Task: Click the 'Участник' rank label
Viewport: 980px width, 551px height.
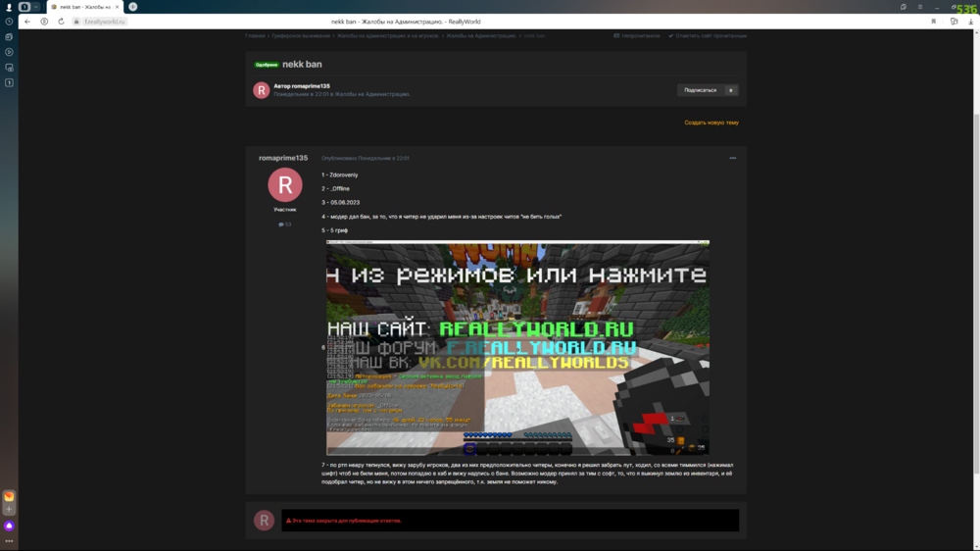Action: [x=285, y=210]
